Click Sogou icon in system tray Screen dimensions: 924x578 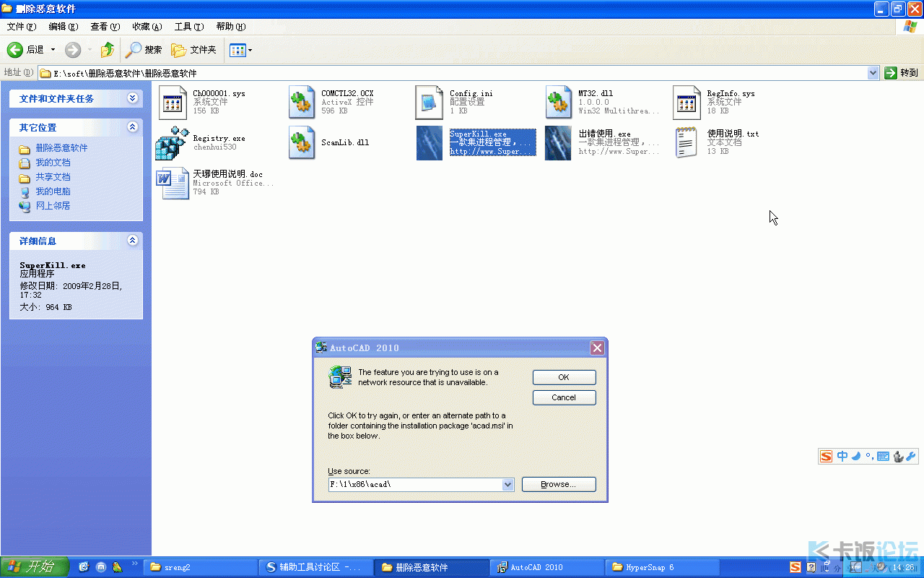pos(795,567)
